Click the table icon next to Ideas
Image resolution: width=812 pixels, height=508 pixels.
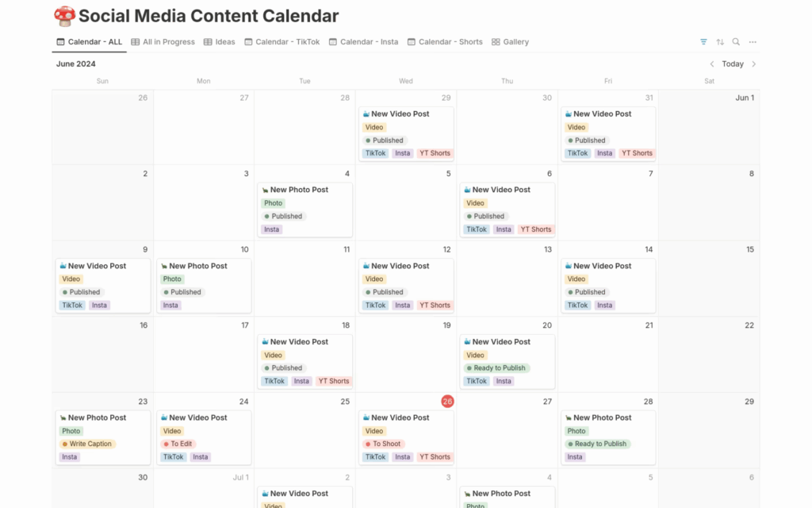pyautogui.click(x=207, y=41)
